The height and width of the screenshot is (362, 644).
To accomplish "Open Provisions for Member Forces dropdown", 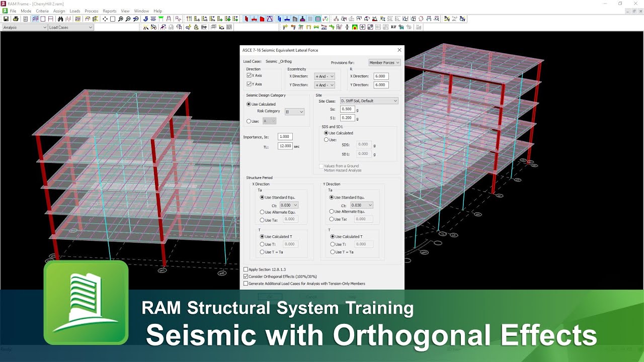I will (384, 63).
